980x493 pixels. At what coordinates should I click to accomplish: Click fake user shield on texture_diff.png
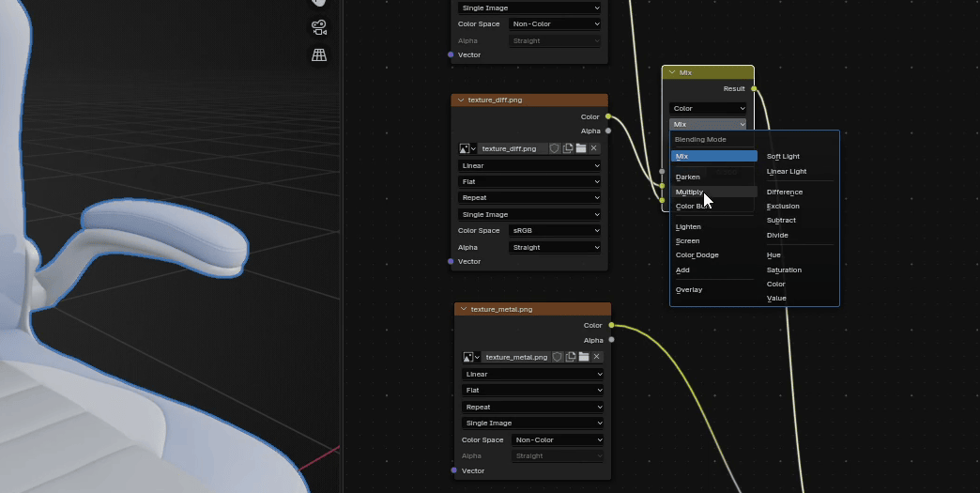tap(555, 148)
